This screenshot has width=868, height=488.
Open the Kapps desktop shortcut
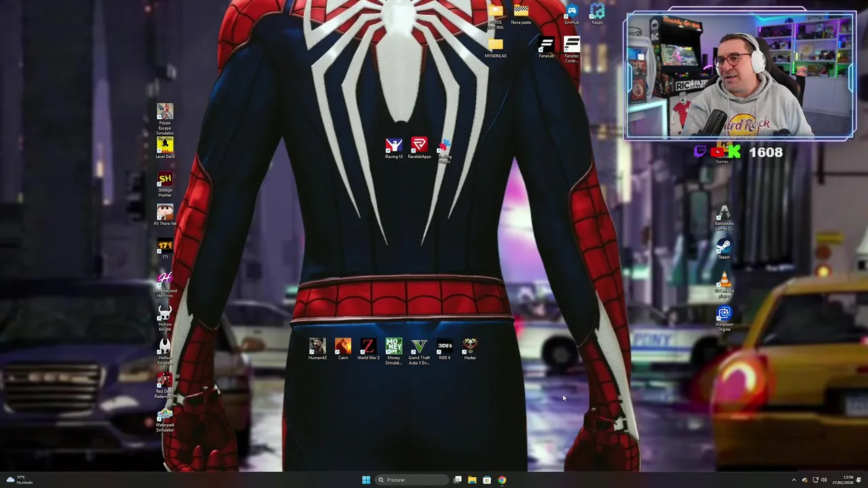tap(597, 14)
